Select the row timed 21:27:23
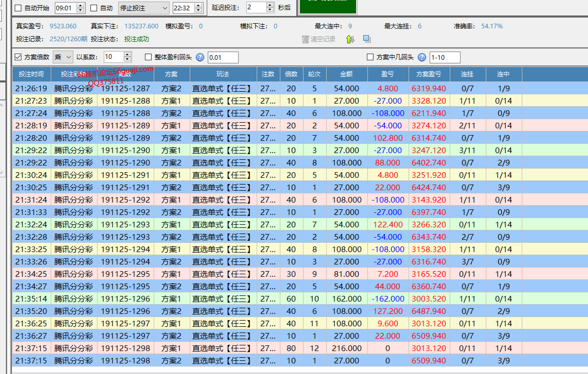 300,101
